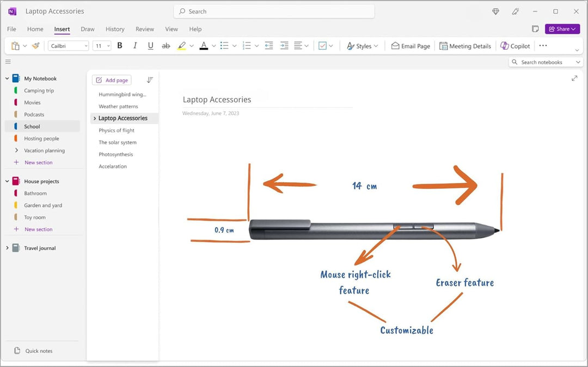This screenshot has height=367, width=588.
Task: Click the bulleted list icon
Action: (224, 46)
